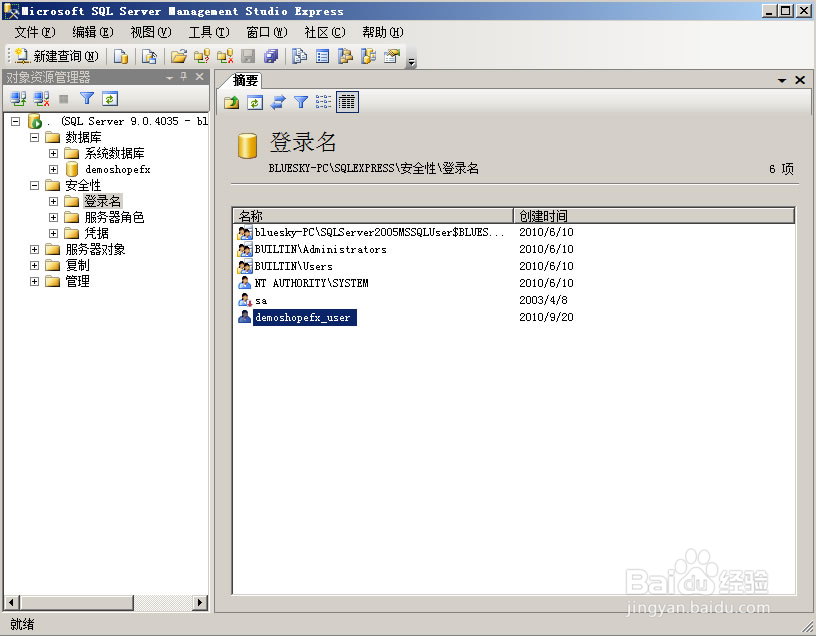Expand the 服务器角色 folder
Screen dimensions: 816x636
(54, 218)
